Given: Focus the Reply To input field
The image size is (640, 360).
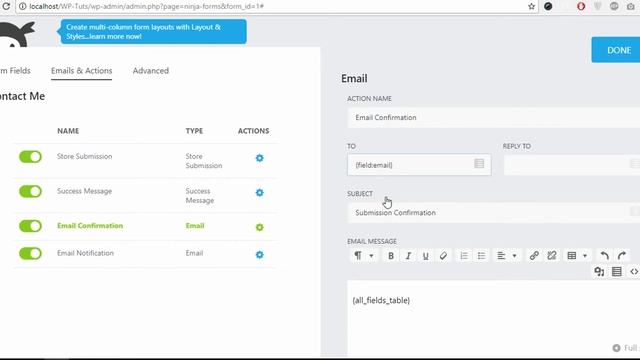Looking at the screenshot, I should point(571,165).
